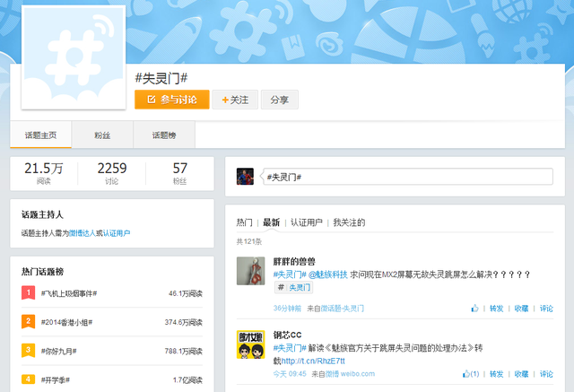Image resolution: width=574 pixels, height=392 pixels.
Task: Like the 钢芯CC post thumbs-up (1)
Action: point(471,374)
